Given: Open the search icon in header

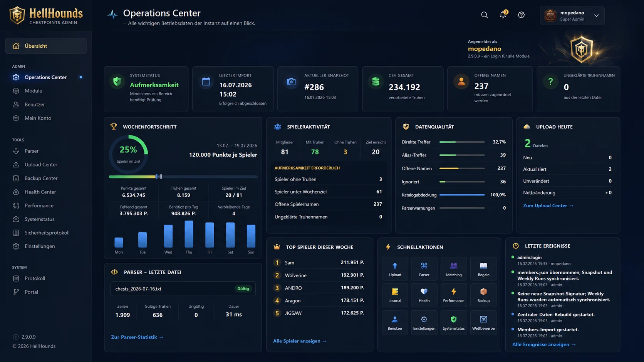Looking at the screenshot, I should [484, 15].
